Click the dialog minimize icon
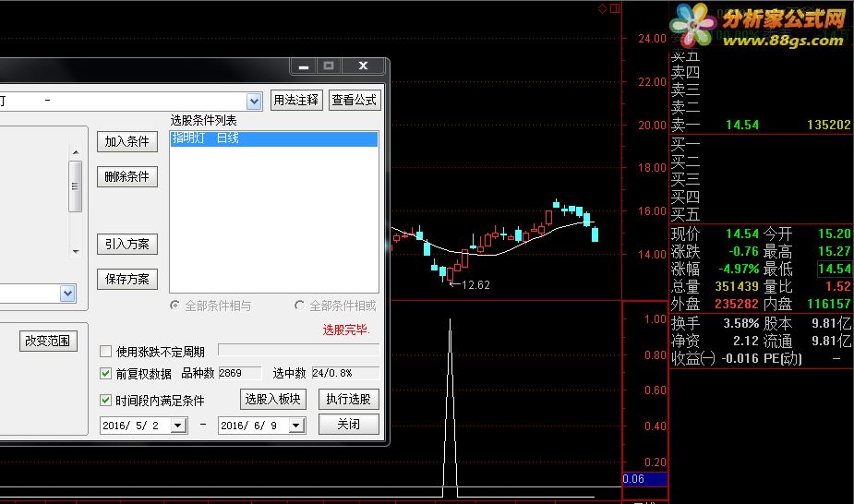 tap(304, 66)
